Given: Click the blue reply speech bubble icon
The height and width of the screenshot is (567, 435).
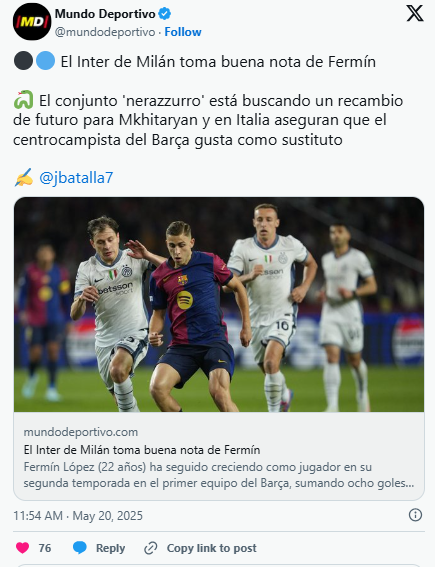Looking at the screenshot, I should point(80,548).
